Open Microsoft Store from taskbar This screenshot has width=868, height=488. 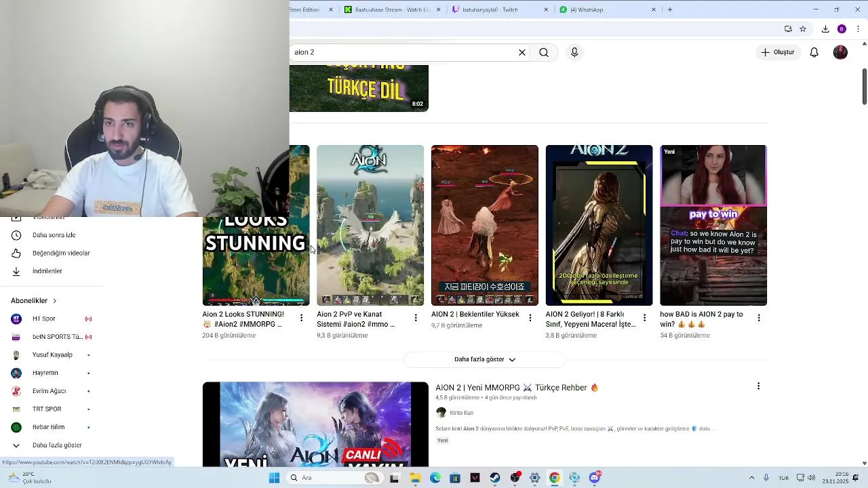455,478
